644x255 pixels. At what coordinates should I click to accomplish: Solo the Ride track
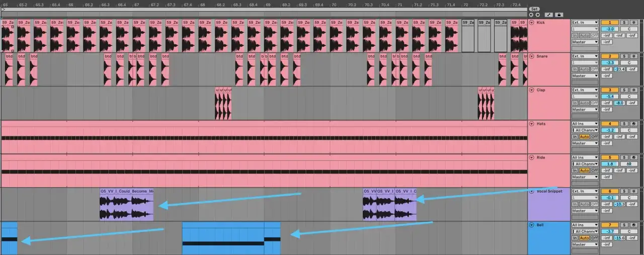[624, 157]
